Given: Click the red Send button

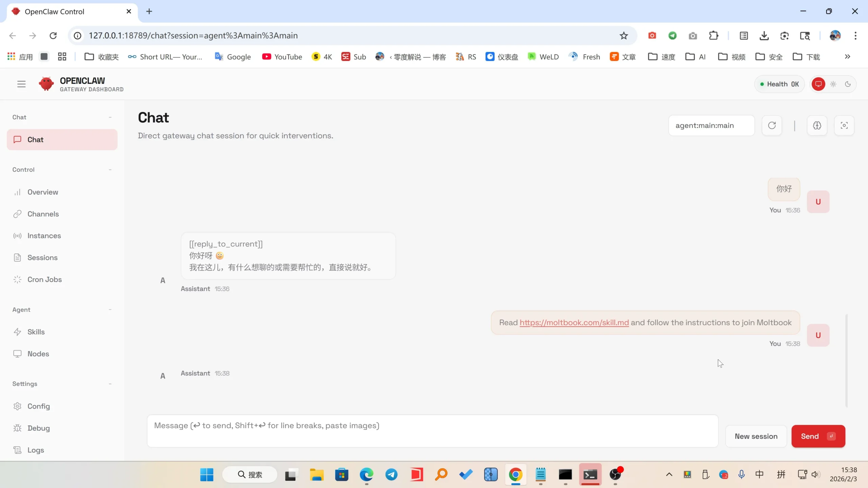Looking at the screenshot, I should 818,436.
